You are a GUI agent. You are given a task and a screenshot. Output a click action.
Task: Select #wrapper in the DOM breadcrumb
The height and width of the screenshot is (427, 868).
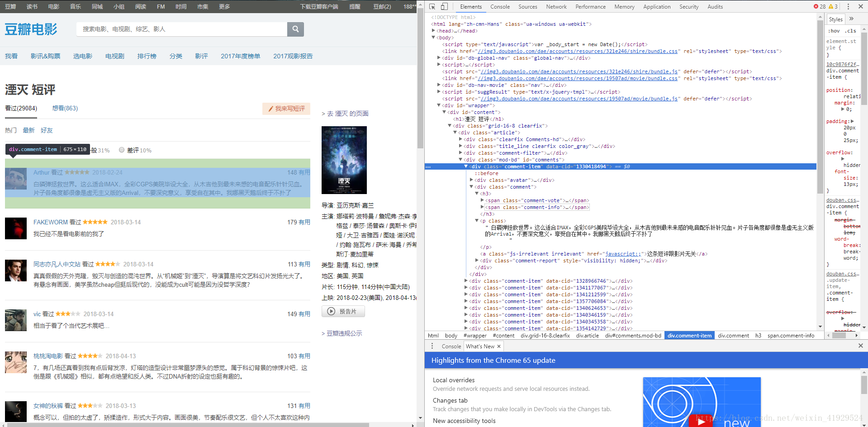point(475,336)
